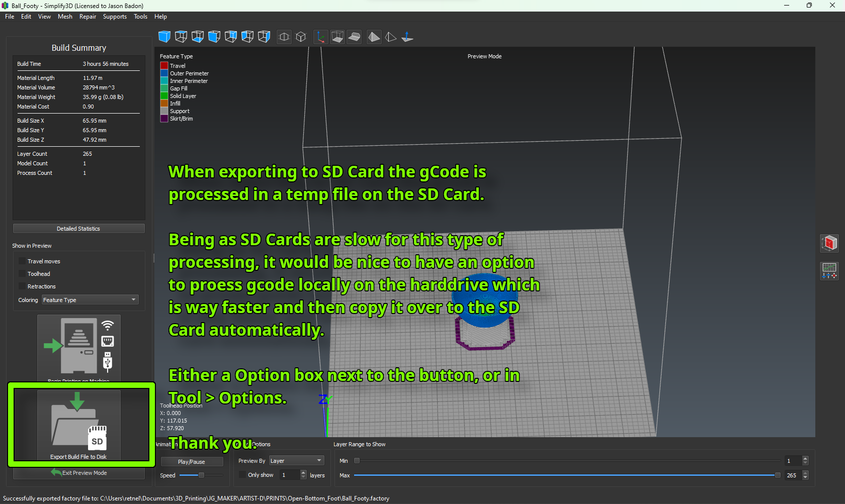Click the Only show layers number field

point(290,475)
